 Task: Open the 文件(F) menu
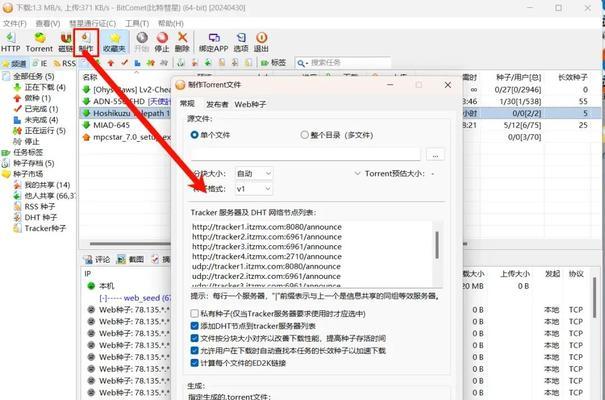pyautogui.click(x=15, y=24)
